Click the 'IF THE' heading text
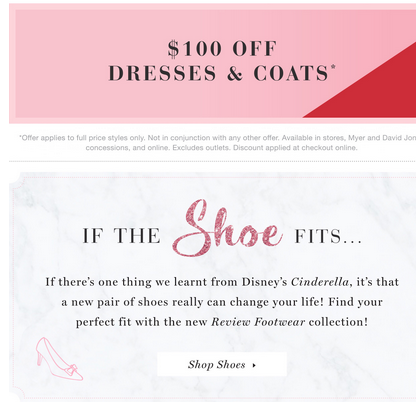 [x=121, y=236]
